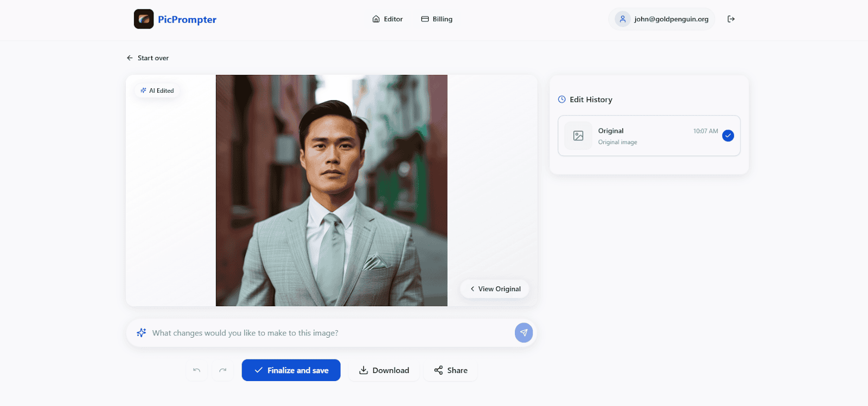The height and width of the screenshot is (406, 868).
Task: Click View Original button
Action: (495, 289)
